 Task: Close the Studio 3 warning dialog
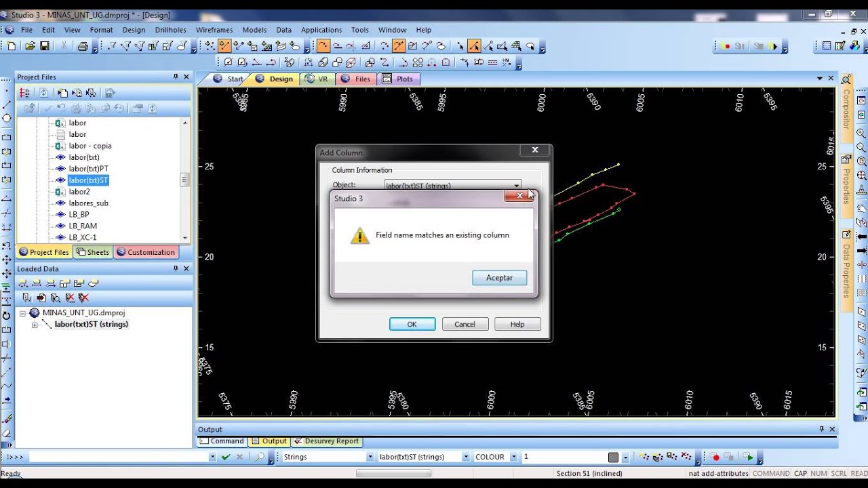coord(519,196)
